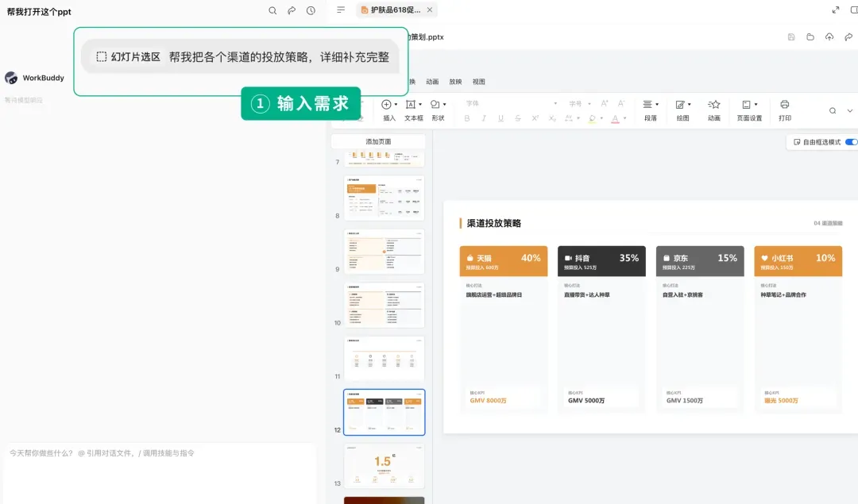Viewport: 858px width, 504px height.
Task: Select the 天猫 40% card header
Action: click(x=504, y=261)
